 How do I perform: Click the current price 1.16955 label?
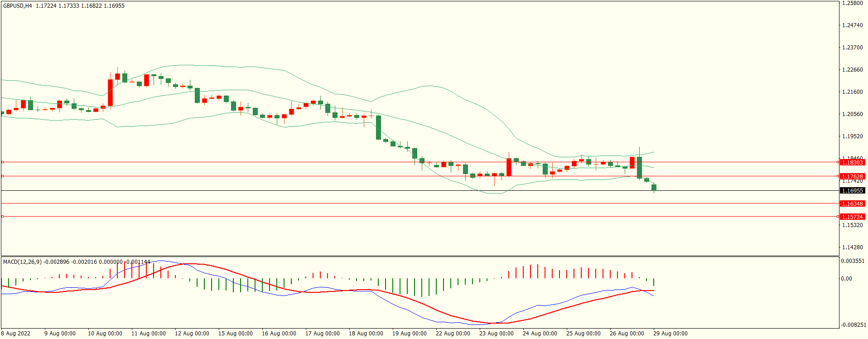click(x=852, y=191)
